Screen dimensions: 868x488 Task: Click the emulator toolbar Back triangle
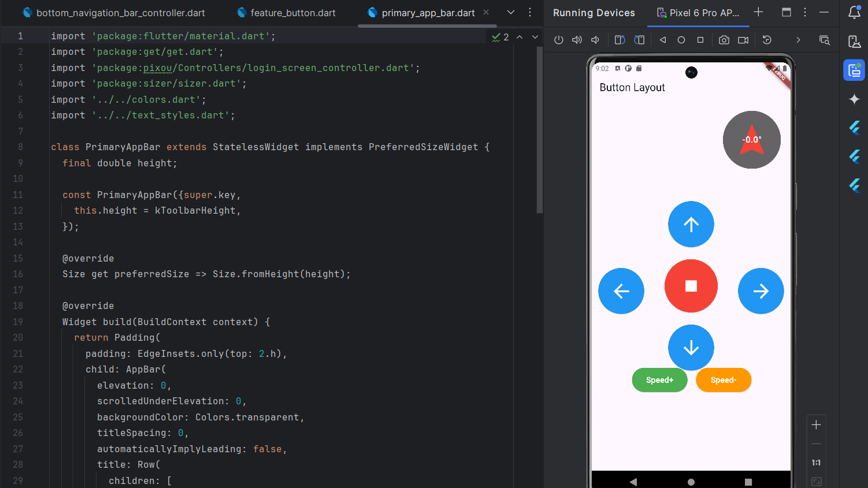(663, 40)
